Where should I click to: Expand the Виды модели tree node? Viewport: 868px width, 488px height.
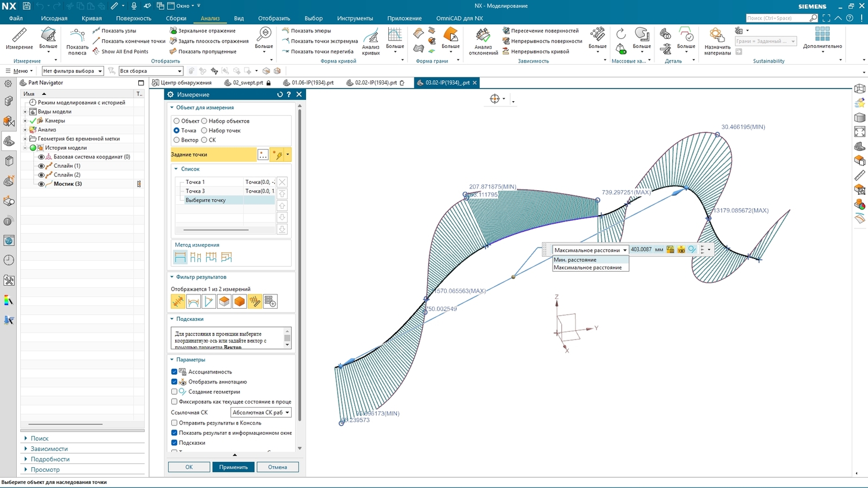25,112
